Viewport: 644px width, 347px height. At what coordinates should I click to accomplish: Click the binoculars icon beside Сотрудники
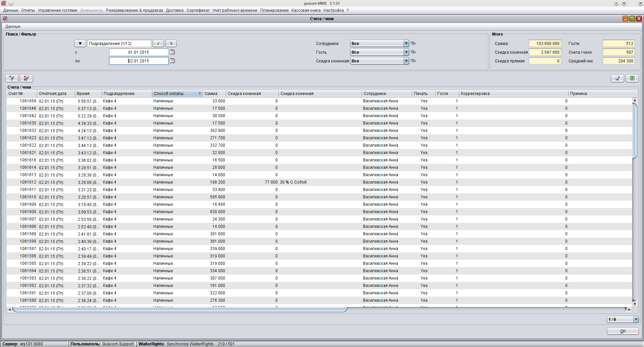[x=413, y=43]
